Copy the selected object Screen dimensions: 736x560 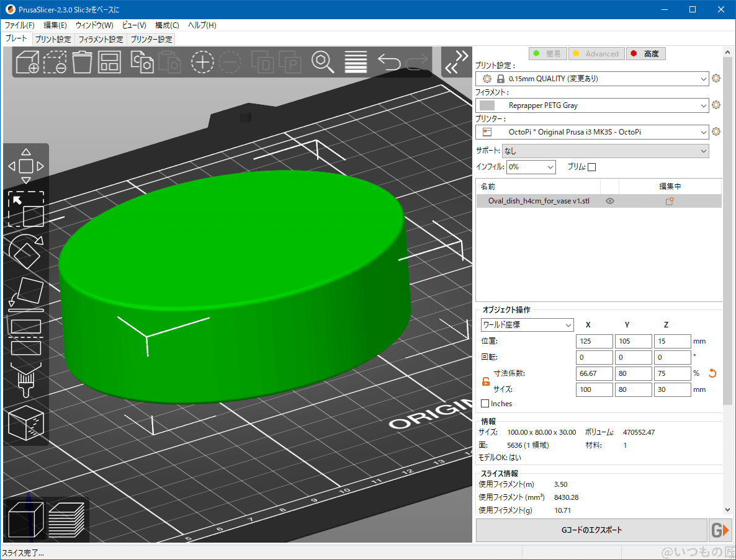142,61
